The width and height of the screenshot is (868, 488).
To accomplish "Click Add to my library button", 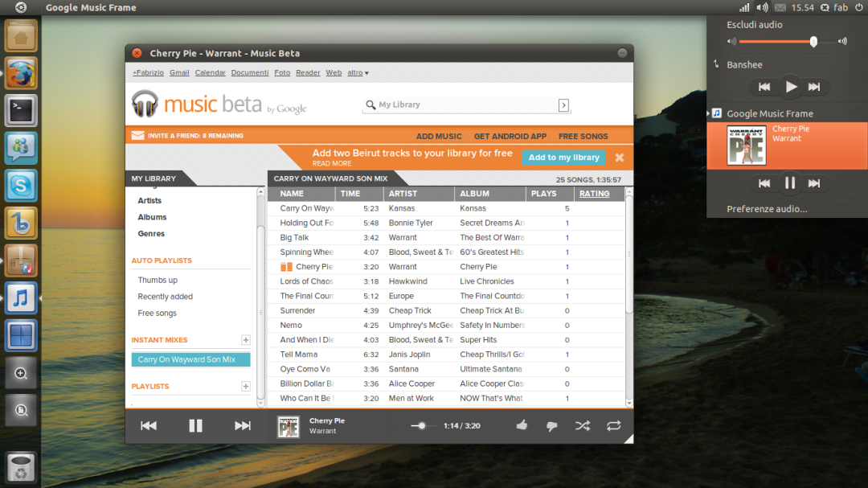I will [563, 158].
